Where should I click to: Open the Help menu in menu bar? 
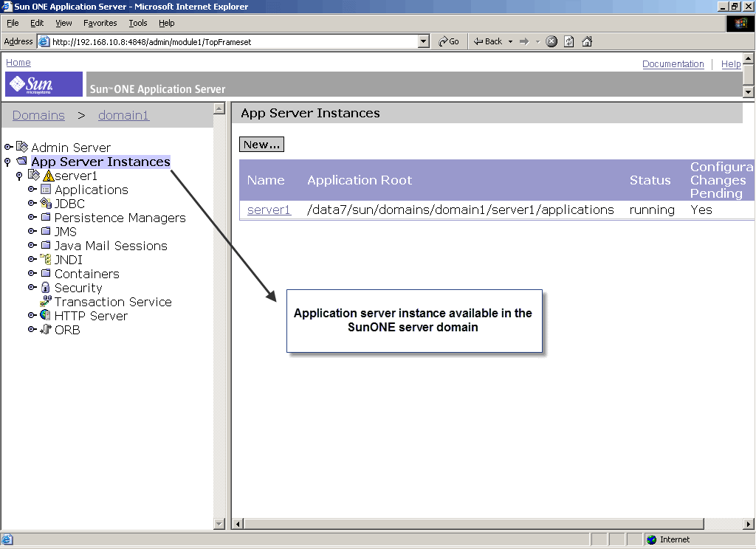[x=166, y=23]
